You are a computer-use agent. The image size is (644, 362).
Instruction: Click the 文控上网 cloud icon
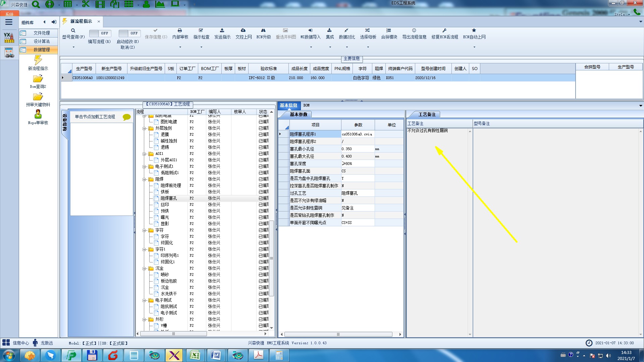click(x=243, y=31)
